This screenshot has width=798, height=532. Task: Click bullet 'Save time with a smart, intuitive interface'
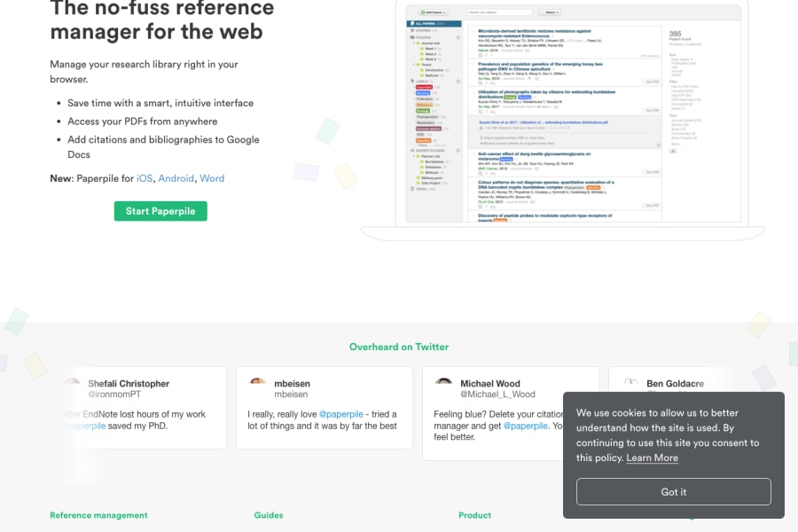coord(160,103)
